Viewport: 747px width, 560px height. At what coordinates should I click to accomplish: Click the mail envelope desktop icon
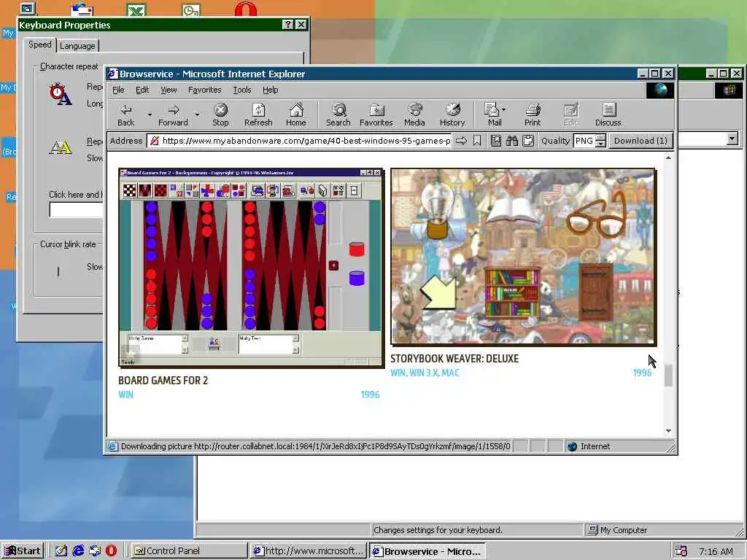(82, 9)
